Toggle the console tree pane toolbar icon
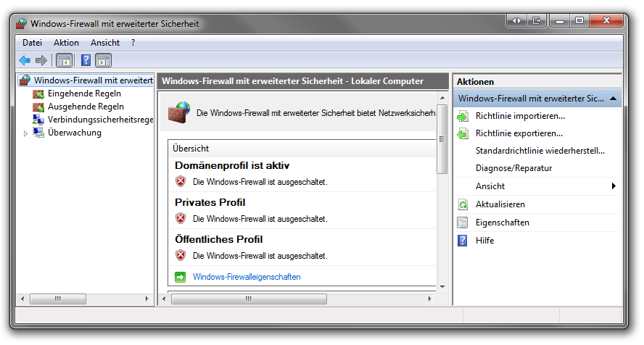This screenshot has height=345, width=644. 64,60
